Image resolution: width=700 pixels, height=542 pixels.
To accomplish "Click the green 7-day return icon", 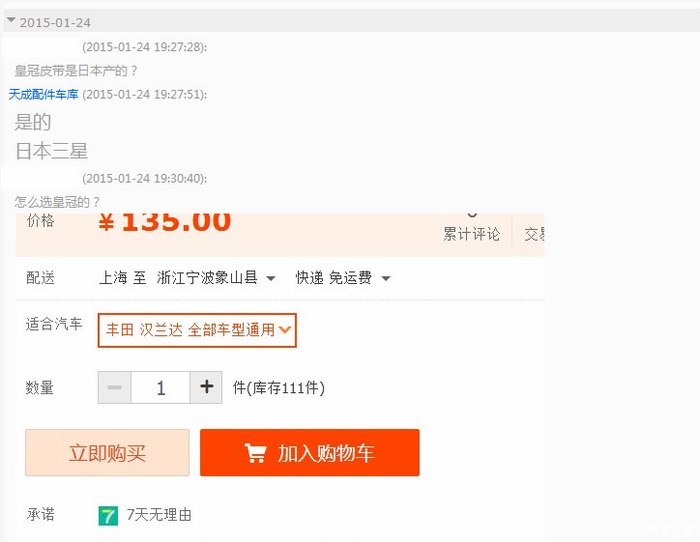I will coord(108,516).
